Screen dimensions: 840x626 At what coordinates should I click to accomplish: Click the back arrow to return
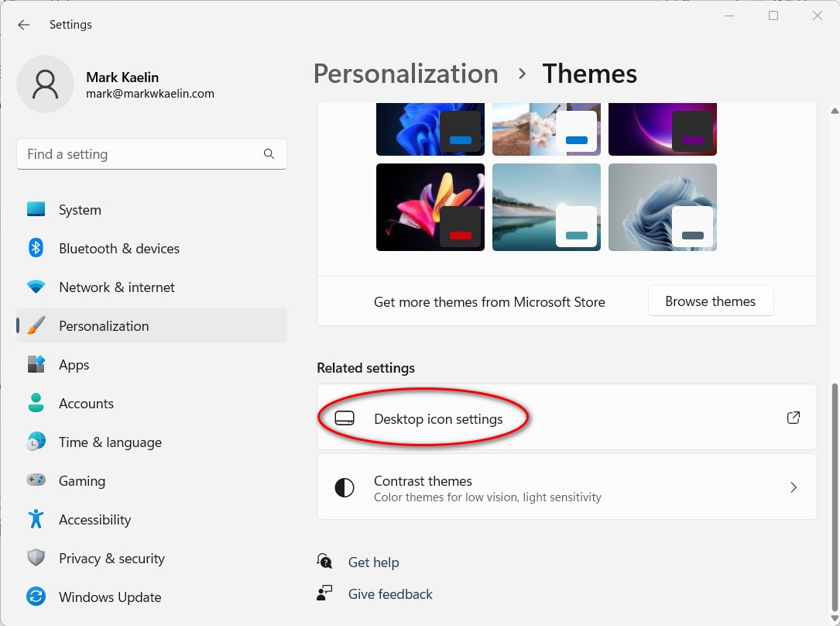23,24
